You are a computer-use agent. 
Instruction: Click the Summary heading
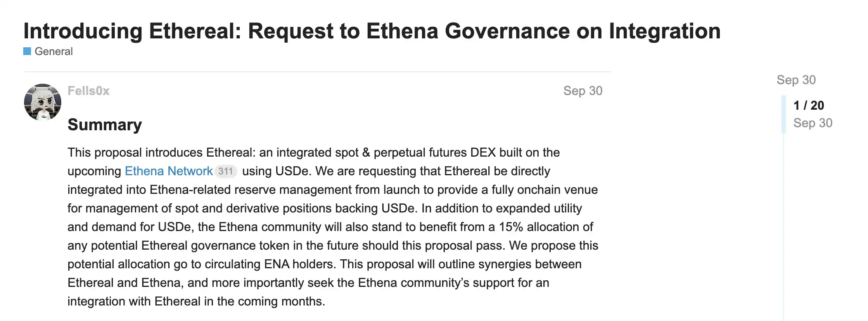click(x=105, y=125)
